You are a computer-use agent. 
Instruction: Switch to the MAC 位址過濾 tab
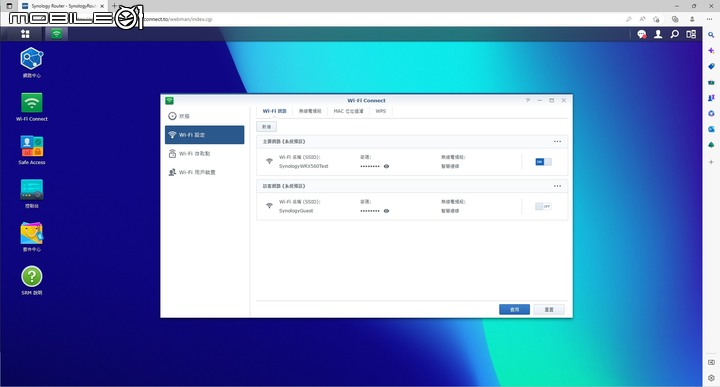pyautogui.click(x=348, y=111)
